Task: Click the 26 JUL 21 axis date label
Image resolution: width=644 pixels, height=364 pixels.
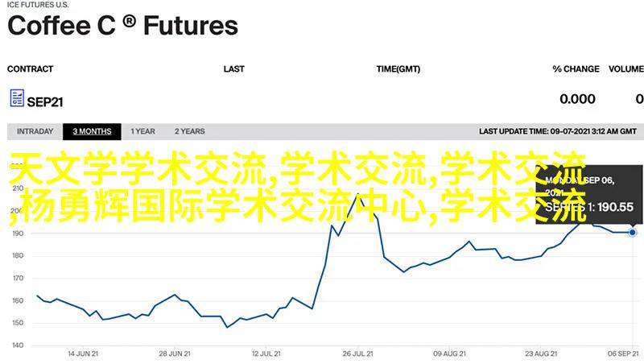Action: point(359,353)
